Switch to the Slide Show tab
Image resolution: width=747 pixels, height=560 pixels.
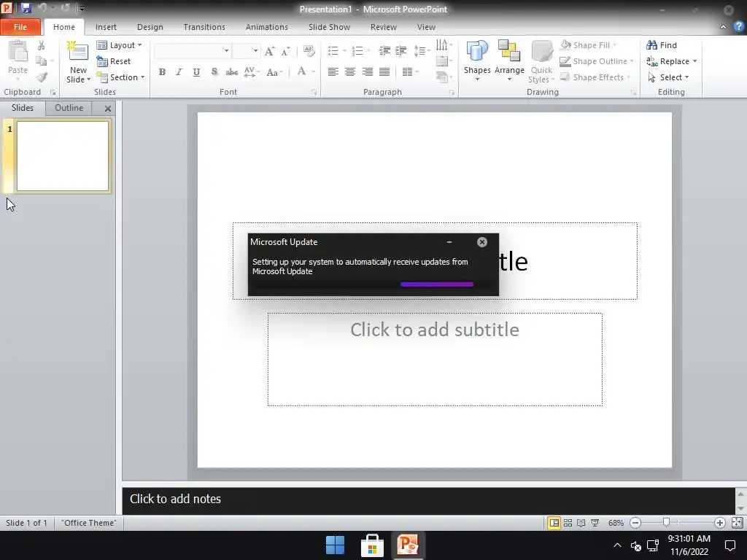329,27
